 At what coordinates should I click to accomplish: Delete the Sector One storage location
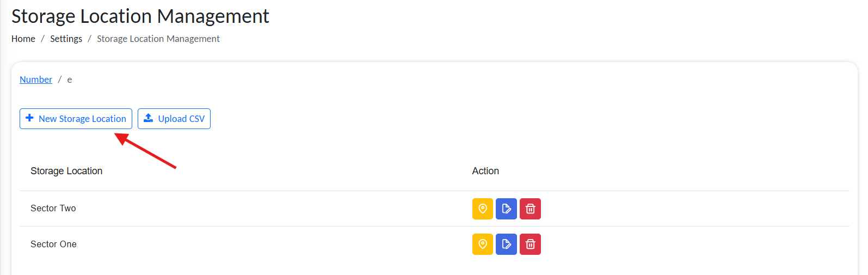(530, 244)
